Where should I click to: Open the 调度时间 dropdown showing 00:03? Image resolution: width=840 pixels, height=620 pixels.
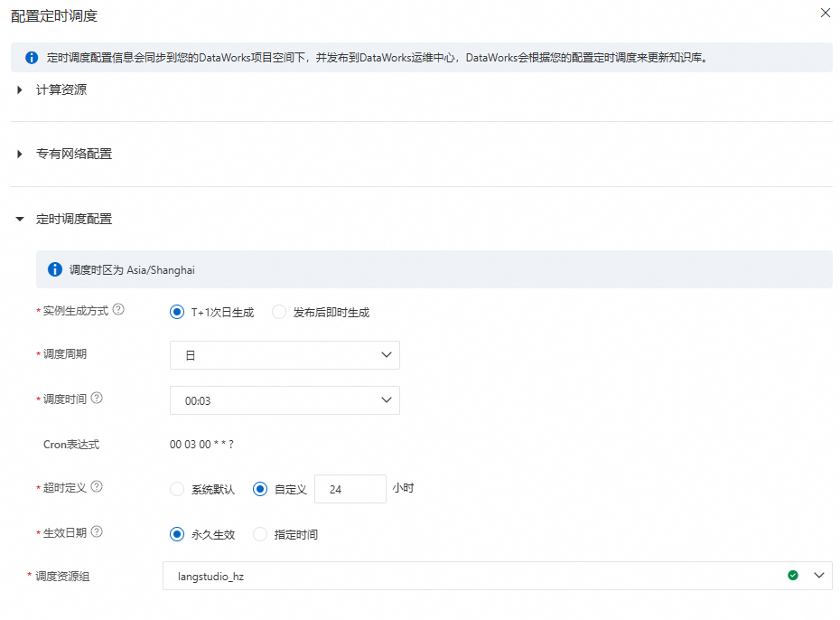pos(285,399)
